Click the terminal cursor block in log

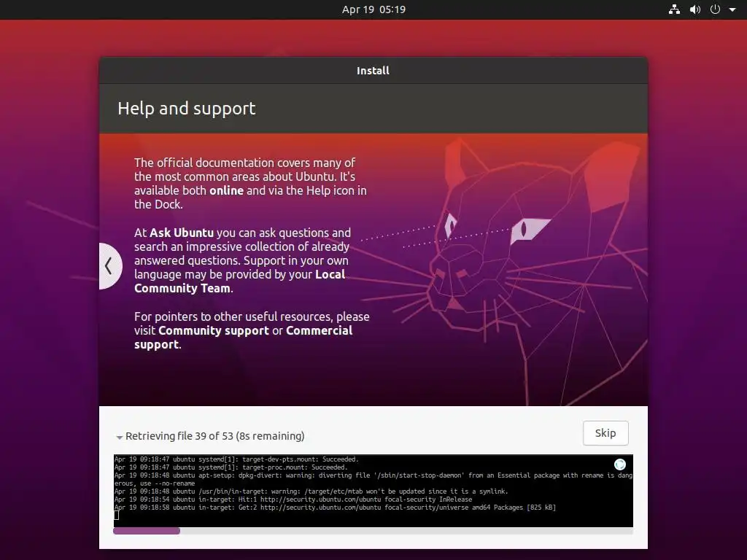pyautogui.click(x=116, y=516)
